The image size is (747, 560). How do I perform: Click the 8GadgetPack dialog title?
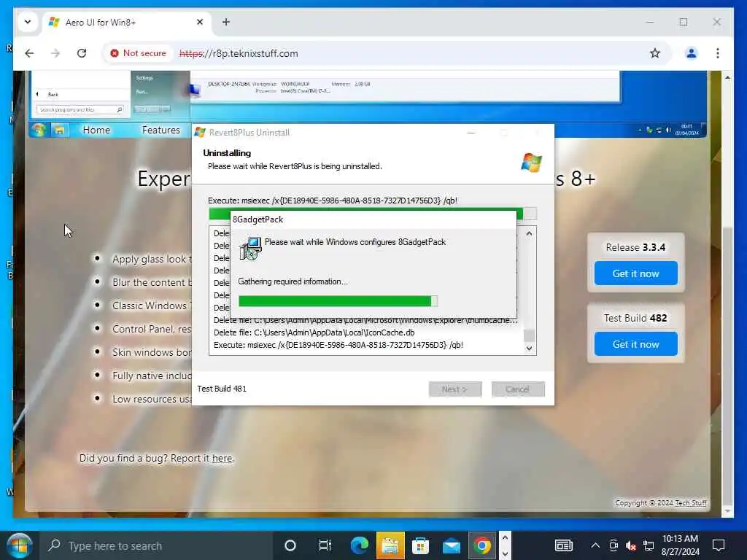point(258,219)
